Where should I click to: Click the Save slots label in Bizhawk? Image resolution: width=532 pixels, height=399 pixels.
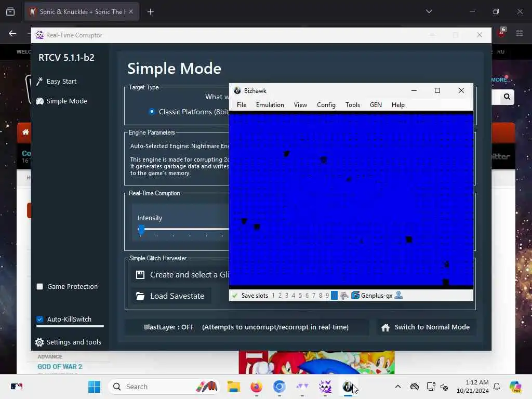pyautogui.click(x=255, y=296)
